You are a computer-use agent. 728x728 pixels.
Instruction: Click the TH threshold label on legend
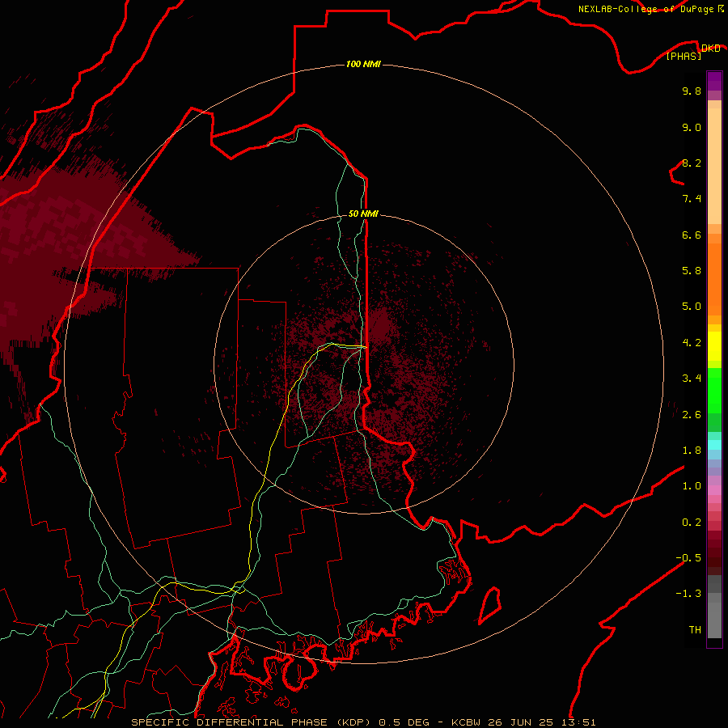pyautogui.click(x=695, y=630)
